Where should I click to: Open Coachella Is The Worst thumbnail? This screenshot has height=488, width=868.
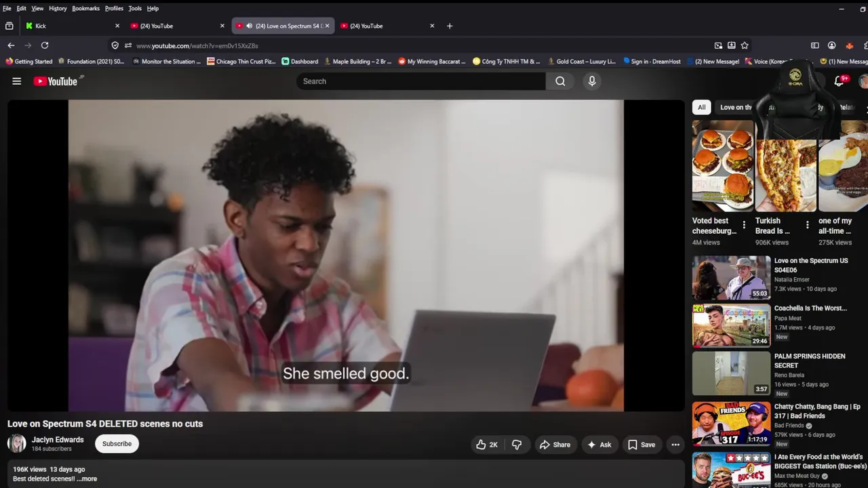click(x=731, y=325)
